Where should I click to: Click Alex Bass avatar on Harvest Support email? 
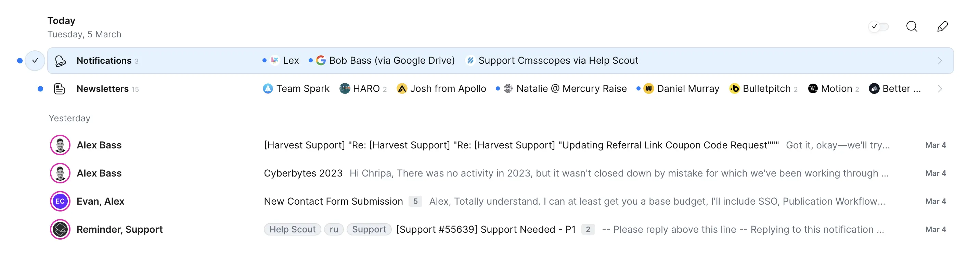coord(60,145)
